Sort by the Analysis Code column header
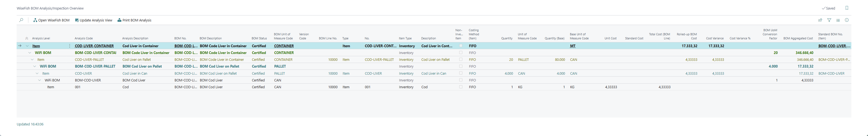 tap(83, 39)
